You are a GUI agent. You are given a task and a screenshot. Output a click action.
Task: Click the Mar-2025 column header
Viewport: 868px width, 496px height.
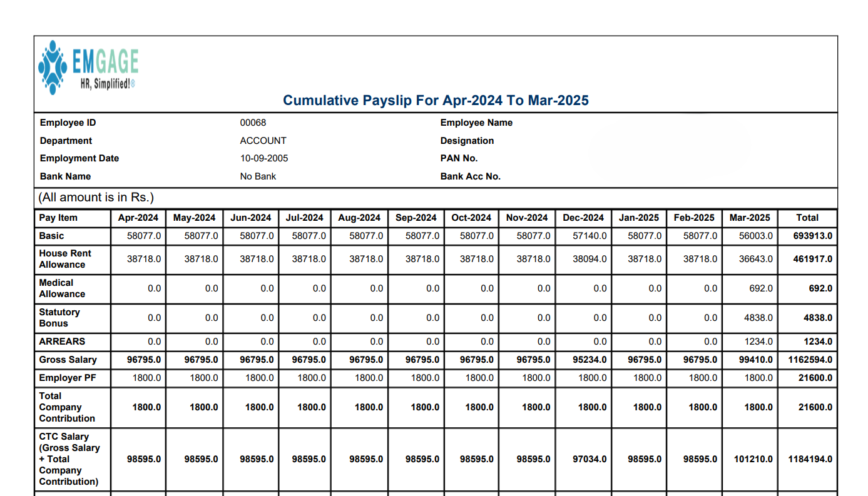[x=750, y=218]
